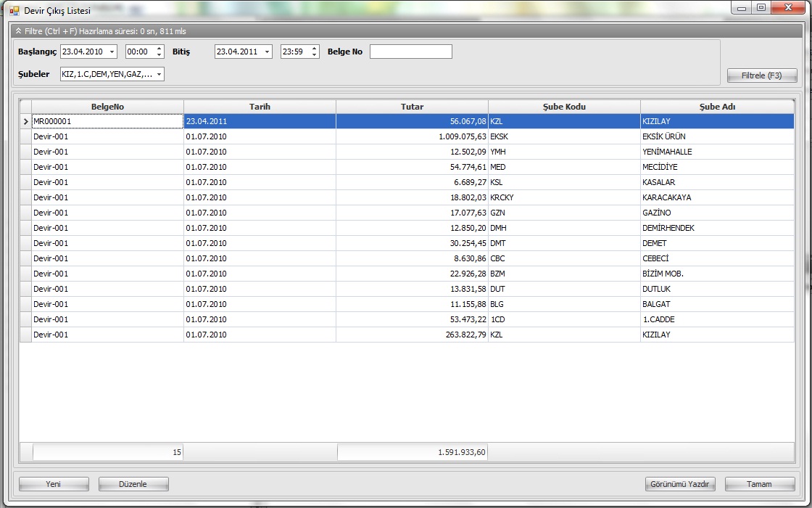The width and height of the screenshot is (812, 508).
Task: Select the 12.850,20 amount cell
Action: tap(413, 228)
